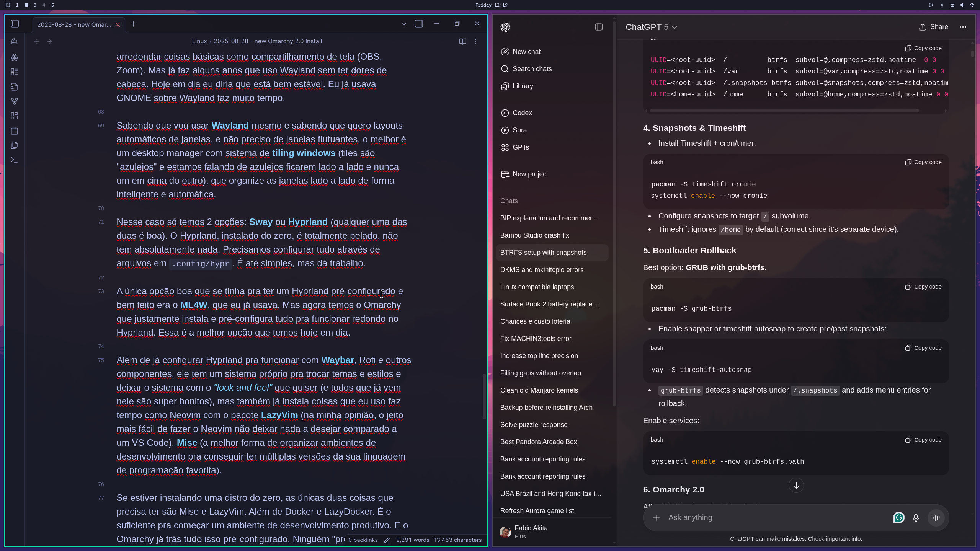Click the writing-hand ribbon icon in Obsidian
This screenshot has width=980, height=551.
click(15, 41)
